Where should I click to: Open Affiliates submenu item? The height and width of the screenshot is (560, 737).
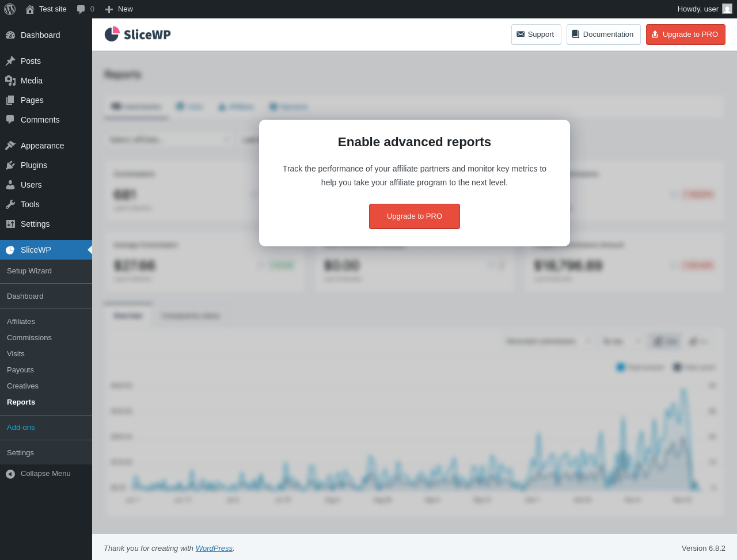click(46, 322)
